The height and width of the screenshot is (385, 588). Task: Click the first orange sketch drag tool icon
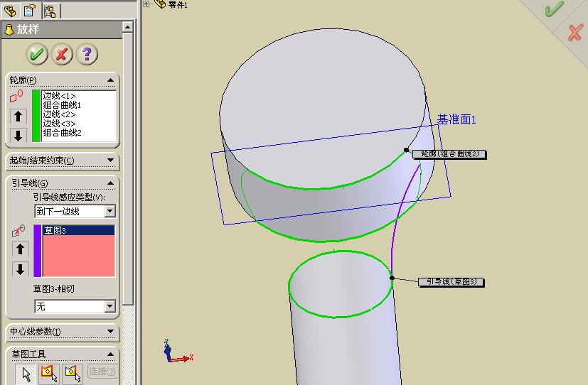pyautogui.click(x=49, y=374)
